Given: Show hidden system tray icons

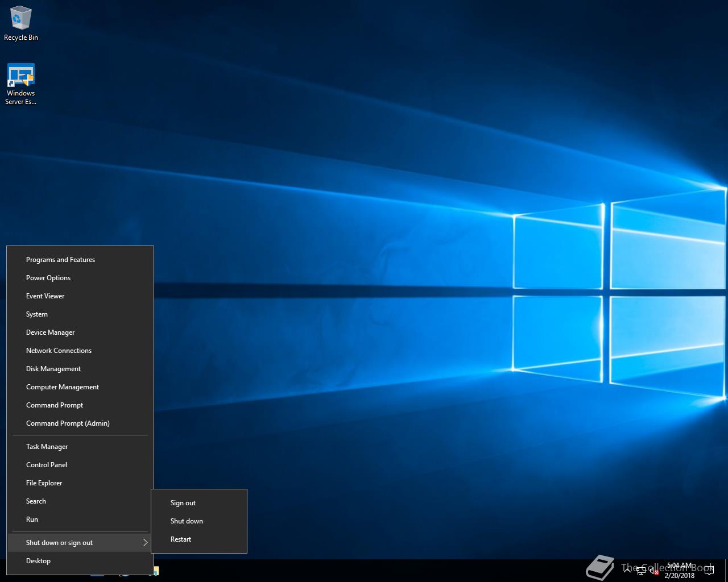Looking at the screenshot, I should (x=628, y=570).
